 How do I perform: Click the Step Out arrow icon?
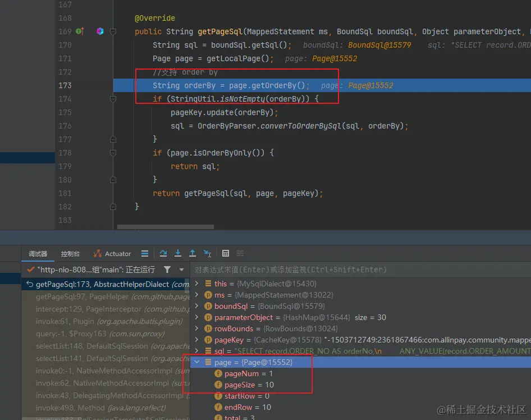(193, 253)
